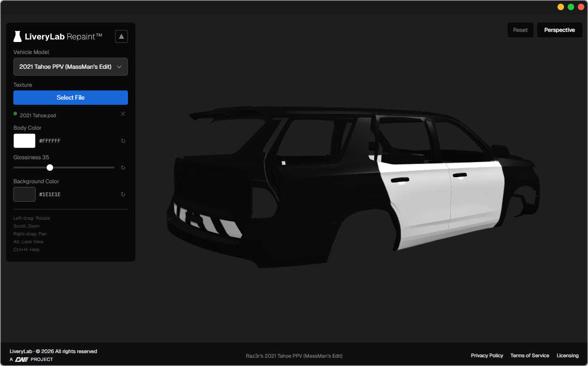This screenshot has height=366, width=588.
Task: Open the Vehicle Model dropdown
Action: (x=71, y=67)
